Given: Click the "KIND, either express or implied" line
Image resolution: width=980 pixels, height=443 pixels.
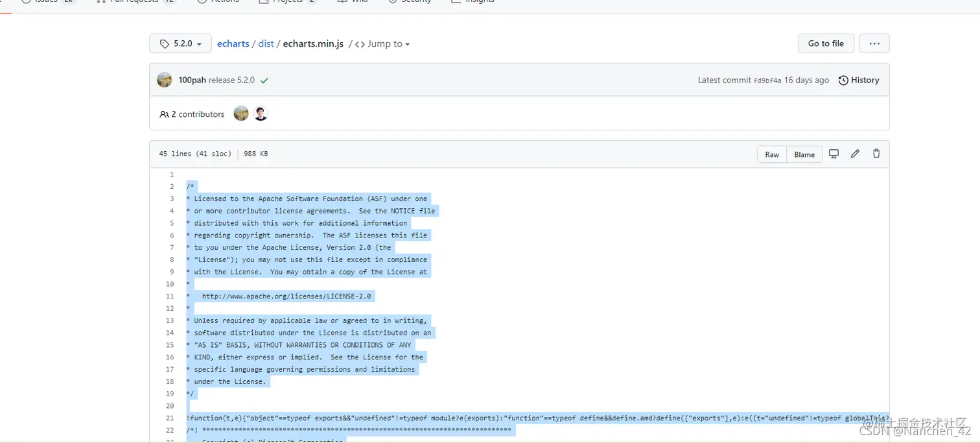Looking at the screenshot, I should click(x=305, y=357).
